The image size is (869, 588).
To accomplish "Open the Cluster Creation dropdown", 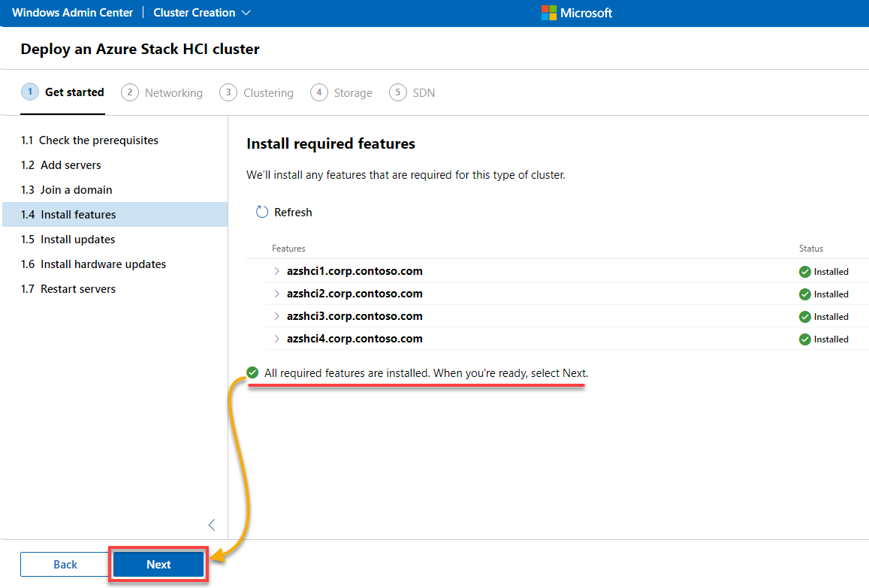I will (x=202, y=13).
